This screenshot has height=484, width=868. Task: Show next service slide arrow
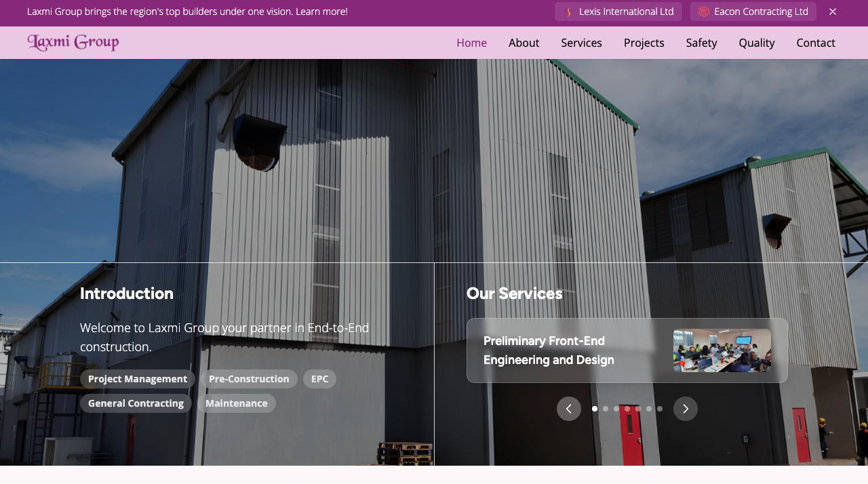686,409
